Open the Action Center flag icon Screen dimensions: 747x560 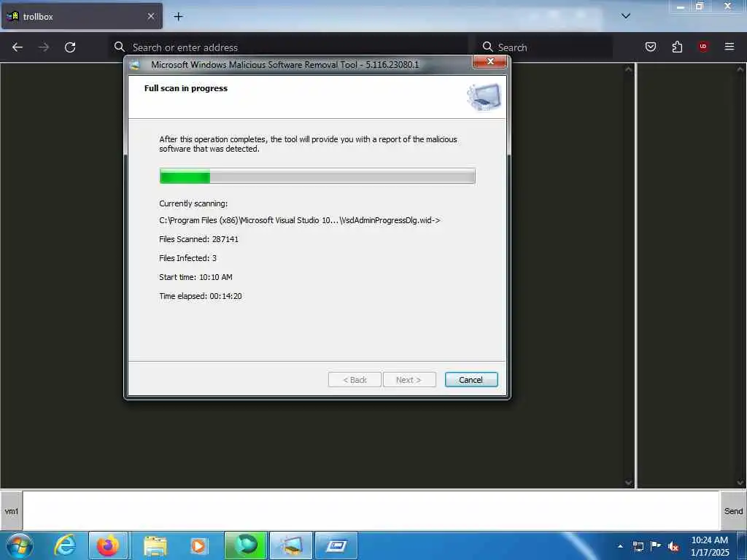click(656, 545)
